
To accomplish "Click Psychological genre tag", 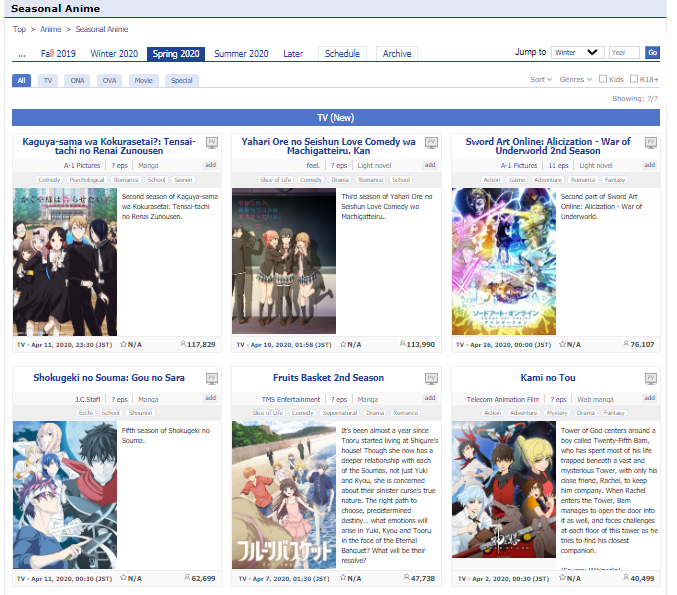I will 87,180.
